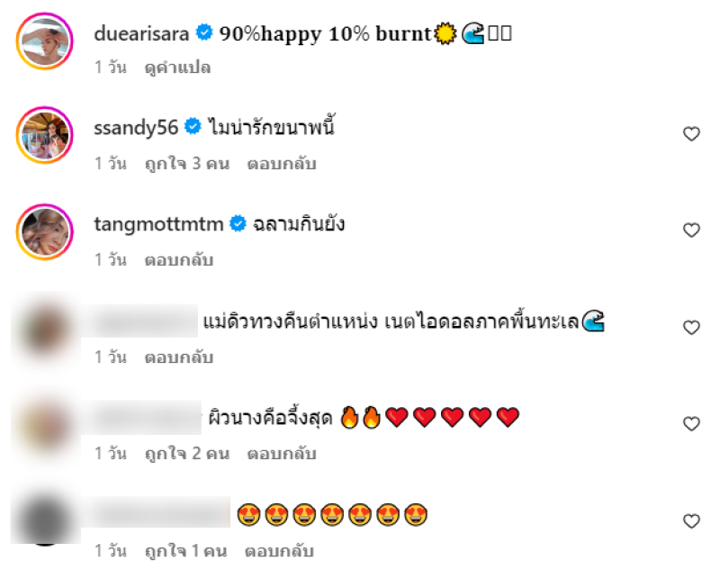Click the ssandy56 username
The image size is (720, 588).
[136, 127]
